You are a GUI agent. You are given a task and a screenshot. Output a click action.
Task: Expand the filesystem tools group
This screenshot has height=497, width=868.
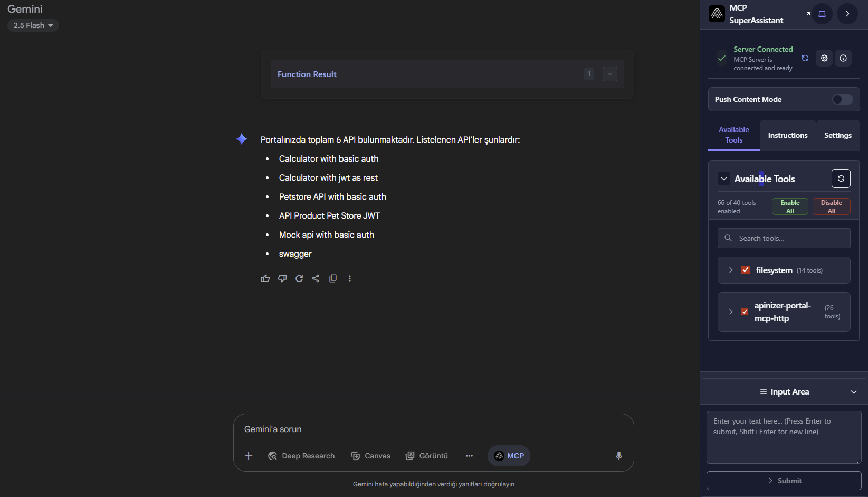731,270
